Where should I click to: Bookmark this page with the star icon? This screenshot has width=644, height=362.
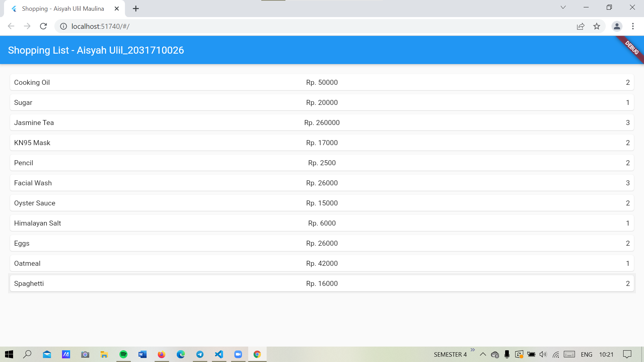pos(597,26)
